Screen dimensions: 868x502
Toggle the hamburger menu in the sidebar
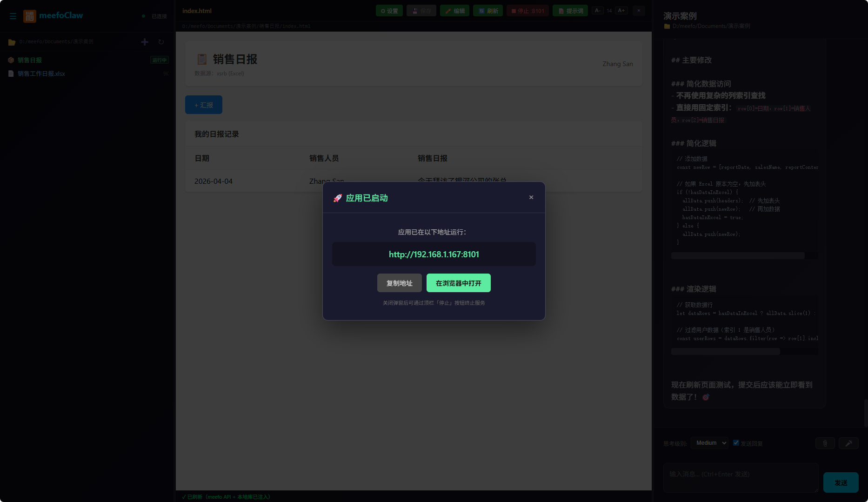[x=13, y=16]
